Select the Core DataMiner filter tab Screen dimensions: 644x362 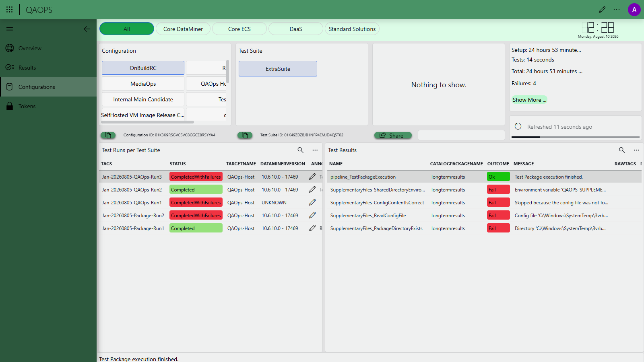(183, 29)
